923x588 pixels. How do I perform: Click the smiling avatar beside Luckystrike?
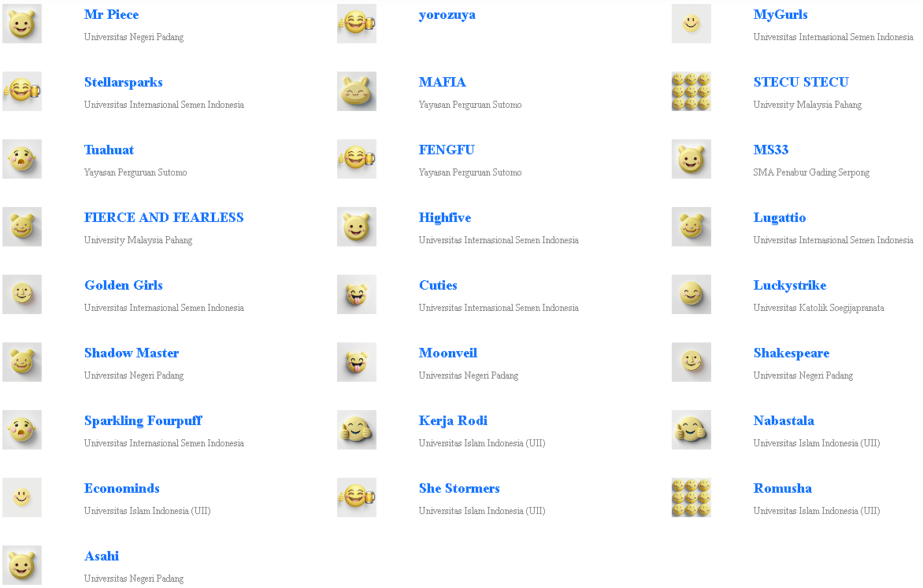(x=691, y=294)
